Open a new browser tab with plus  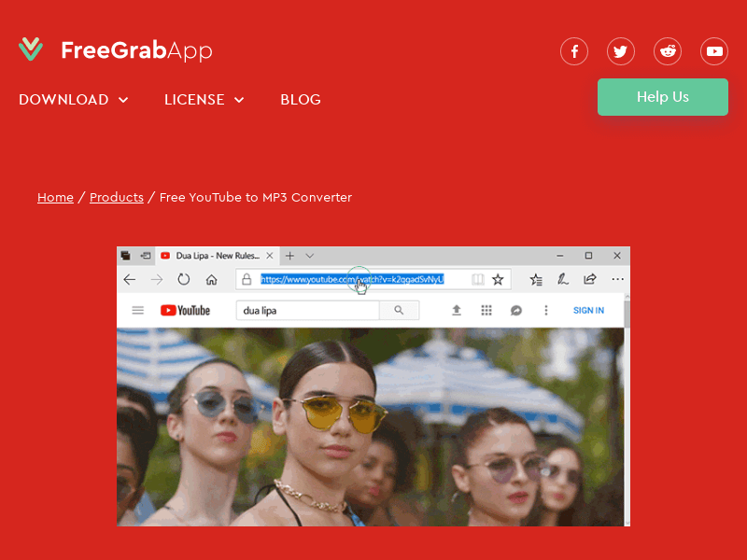pos(289,256)
